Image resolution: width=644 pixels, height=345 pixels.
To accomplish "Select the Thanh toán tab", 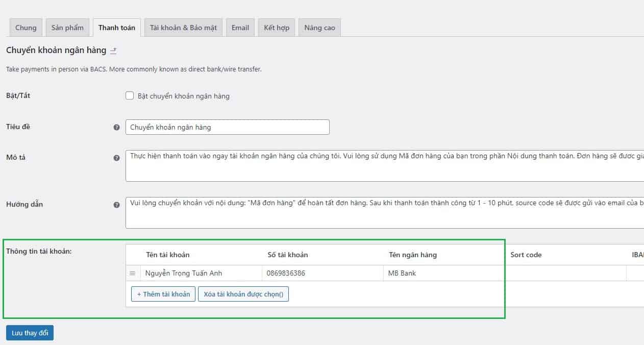I will [116, 28].
